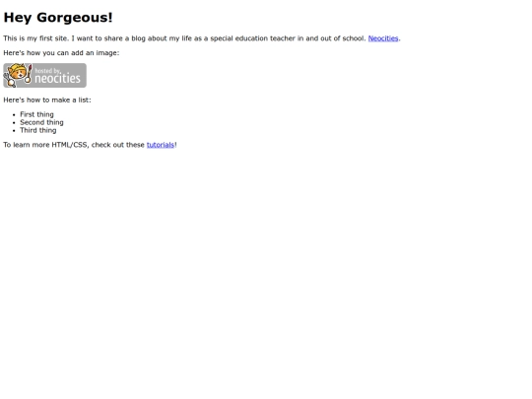Click the words 'special education teacher'

[x=253, y=38]
